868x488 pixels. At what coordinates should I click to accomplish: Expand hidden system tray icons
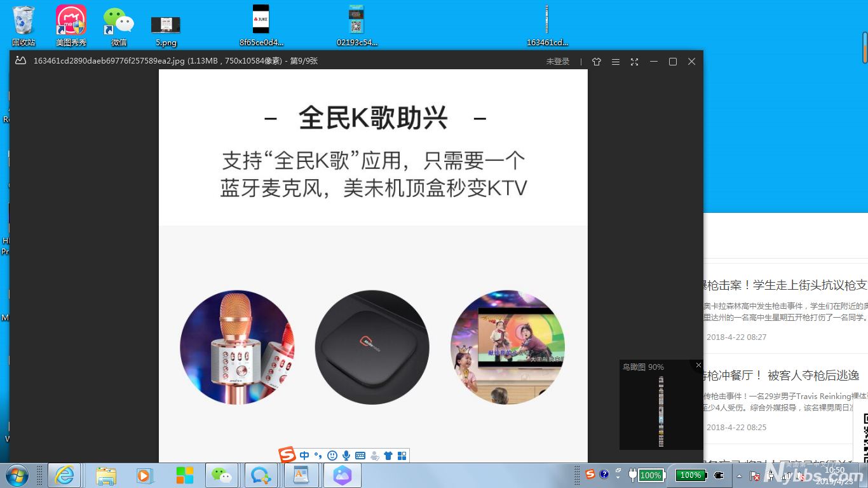(x=738, y=475)
